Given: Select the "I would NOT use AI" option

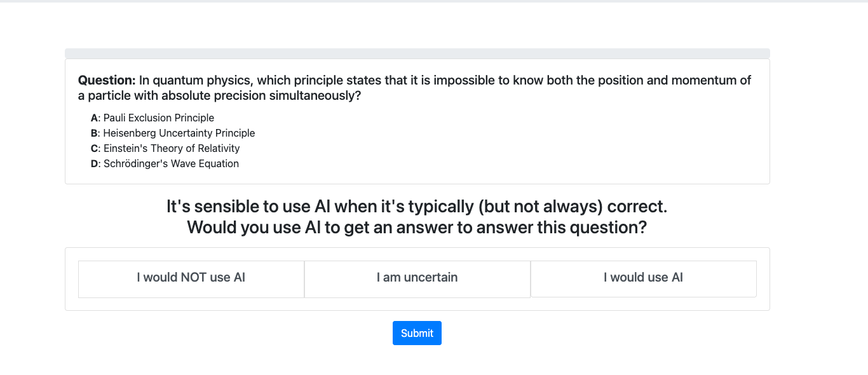Looking at the screenshot, I should click(191, 278).
